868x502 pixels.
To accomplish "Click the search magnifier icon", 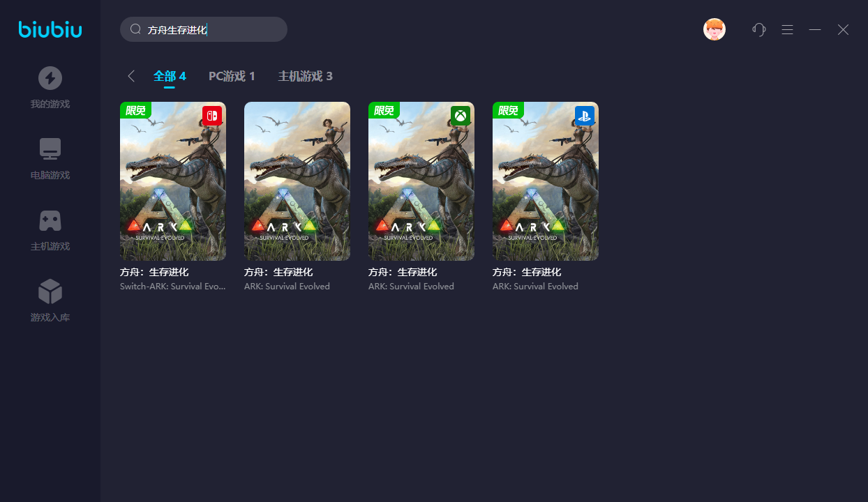I will (136, 29).
